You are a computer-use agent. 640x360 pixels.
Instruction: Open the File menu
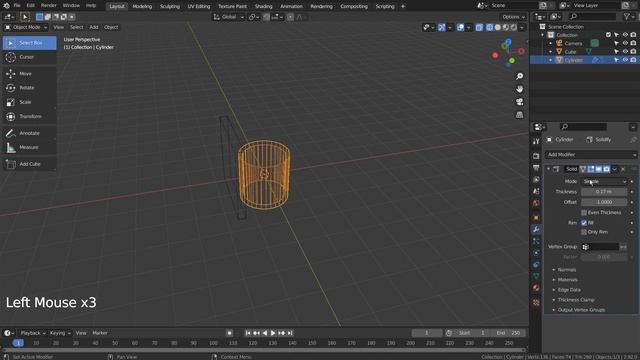[17, 6]
